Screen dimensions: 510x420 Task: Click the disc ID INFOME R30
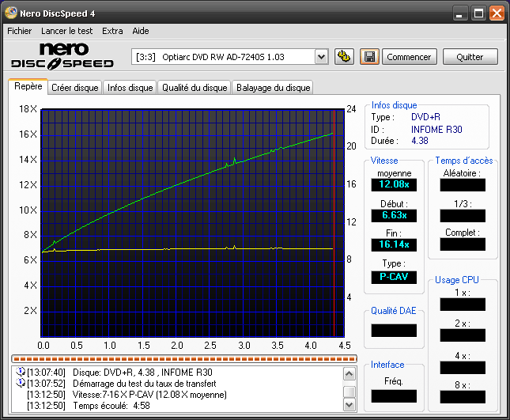[436, 130]
